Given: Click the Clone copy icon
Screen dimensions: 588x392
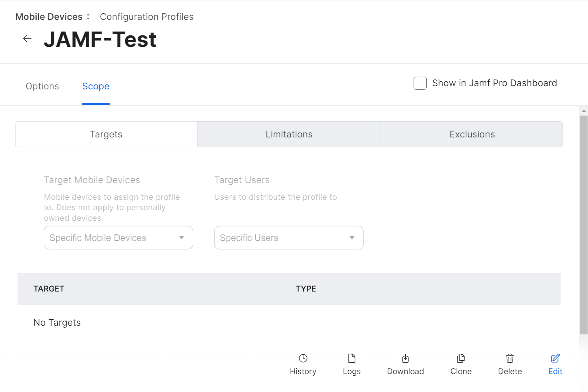Looking at the screenshot, I should [461, 359].
